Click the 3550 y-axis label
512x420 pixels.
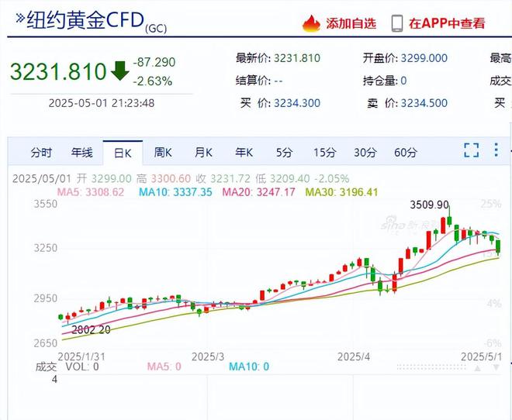click(x=46, y=204)
